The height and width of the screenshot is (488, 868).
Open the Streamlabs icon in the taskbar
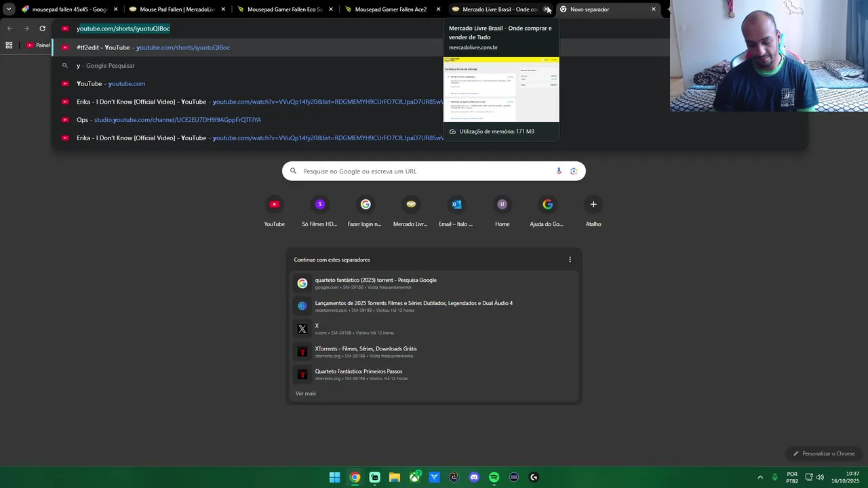[374, 477]
